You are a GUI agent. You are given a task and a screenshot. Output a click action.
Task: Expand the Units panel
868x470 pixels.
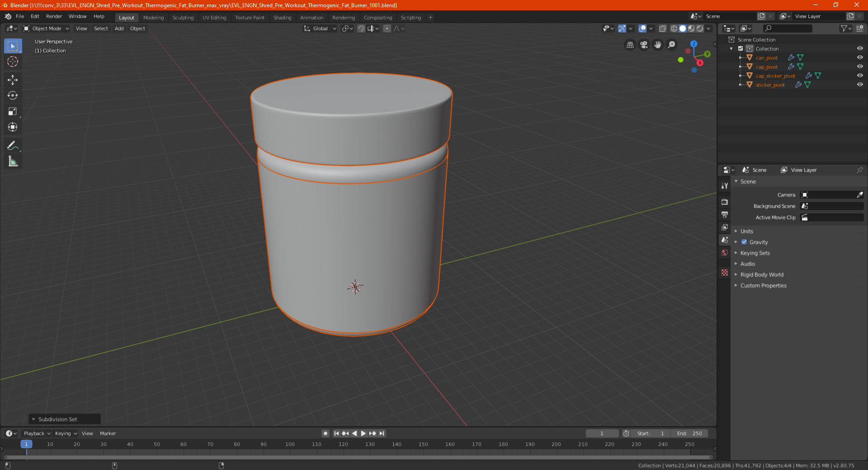[x=746, y=231]
